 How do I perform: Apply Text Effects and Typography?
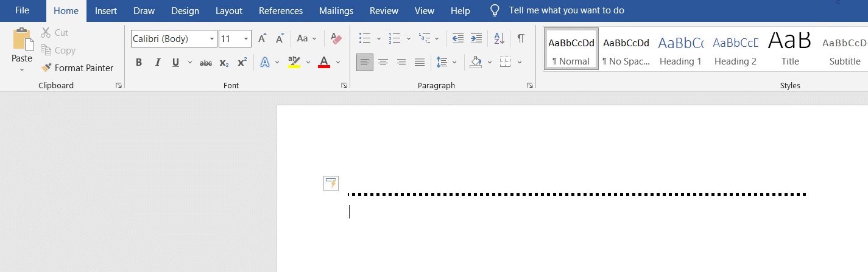(x=265, y=62)
